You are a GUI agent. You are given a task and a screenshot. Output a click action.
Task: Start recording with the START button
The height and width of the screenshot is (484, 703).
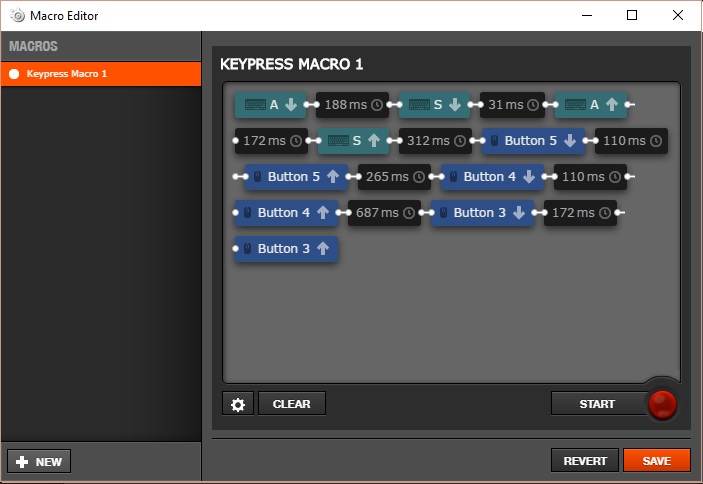[x=597, y=404]
